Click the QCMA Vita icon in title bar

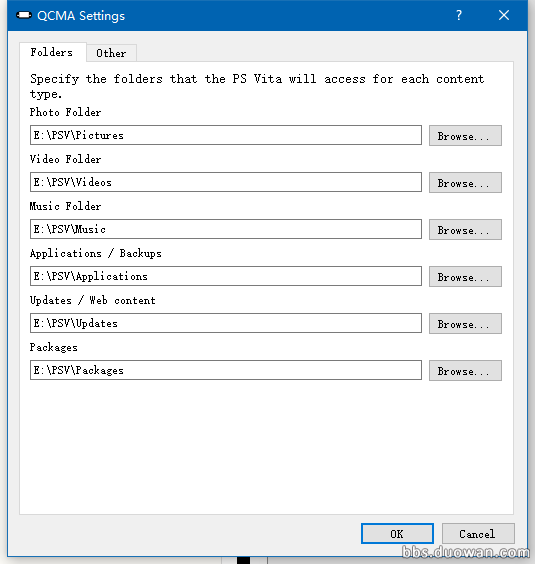24,15
